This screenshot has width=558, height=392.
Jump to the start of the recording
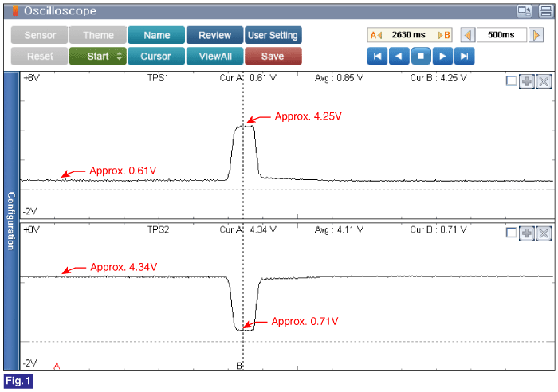tap(377, 57)
